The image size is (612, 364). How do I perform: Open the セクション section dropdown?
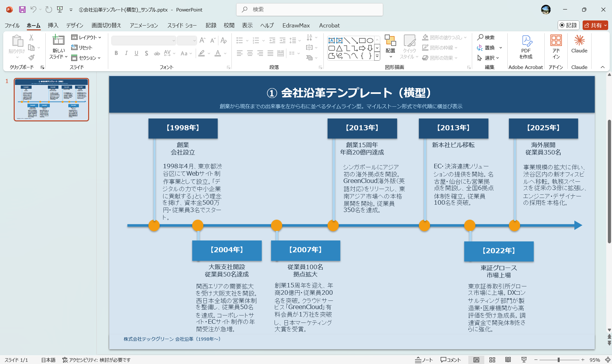tap(86, 58)
